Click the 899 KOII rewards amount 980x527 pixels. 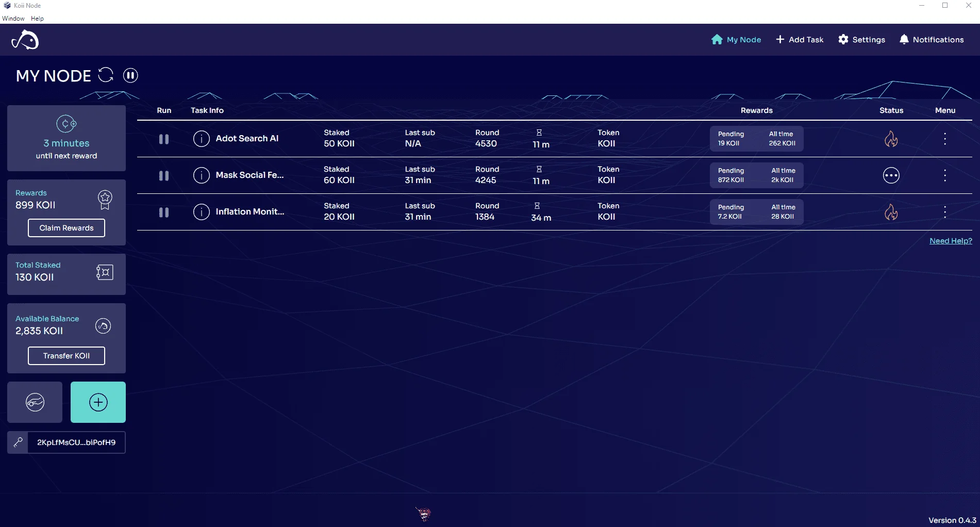pos(36,205)
